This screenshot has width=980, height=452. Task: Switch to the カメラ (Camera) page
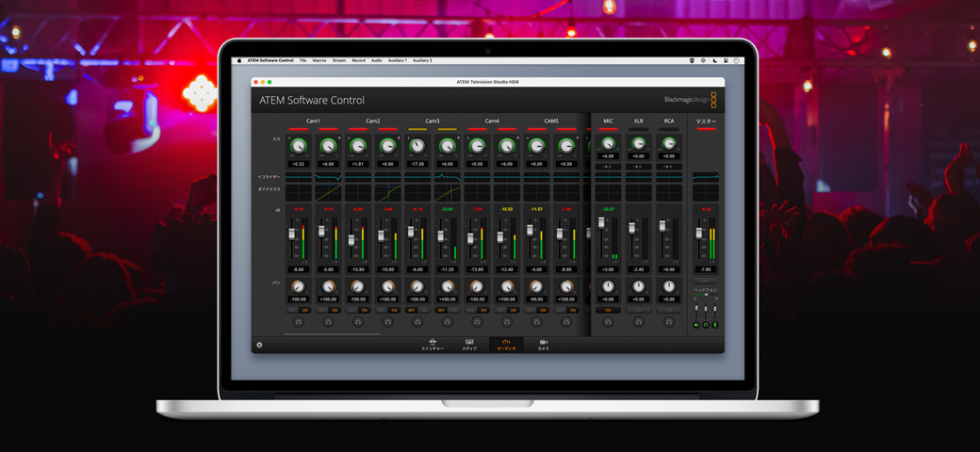(543, 345)
